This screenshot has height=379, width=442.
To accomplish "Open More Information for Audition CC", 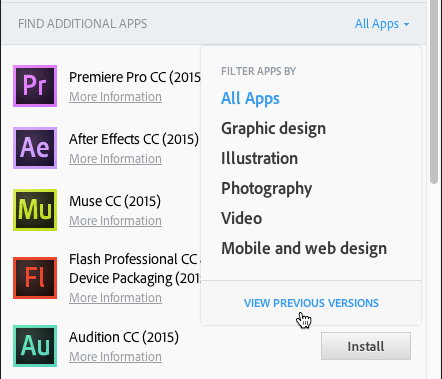I will point(115,357).
